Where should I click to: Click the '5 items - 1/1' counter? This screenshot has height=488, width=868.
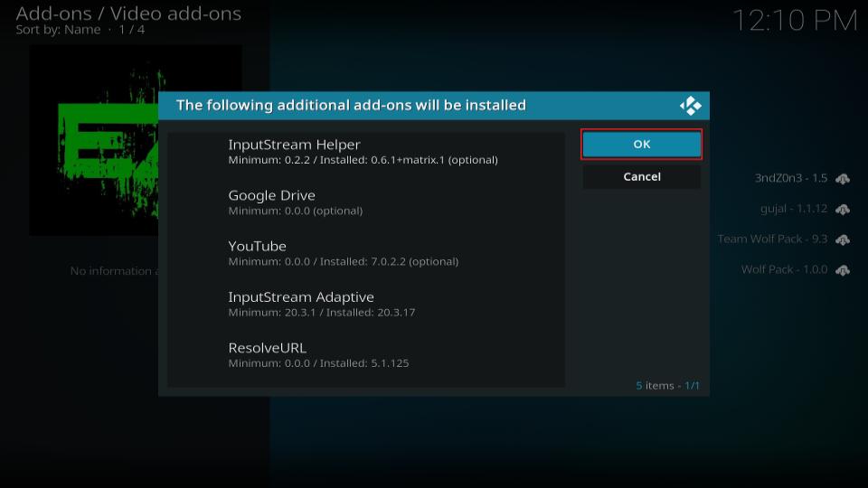(x=667, y=385)
